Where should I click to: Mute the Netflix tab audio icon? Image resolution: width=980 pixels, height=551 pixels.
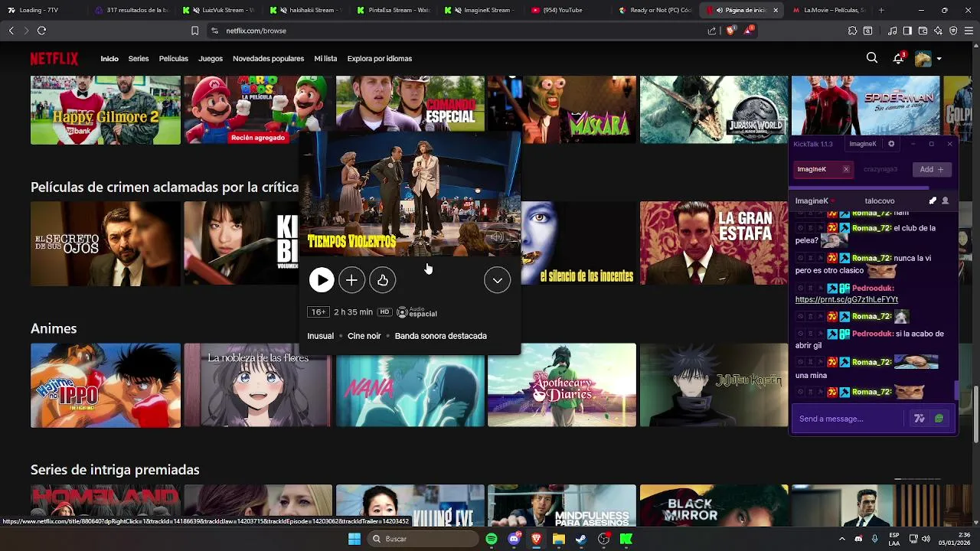[x=719, y=10]
